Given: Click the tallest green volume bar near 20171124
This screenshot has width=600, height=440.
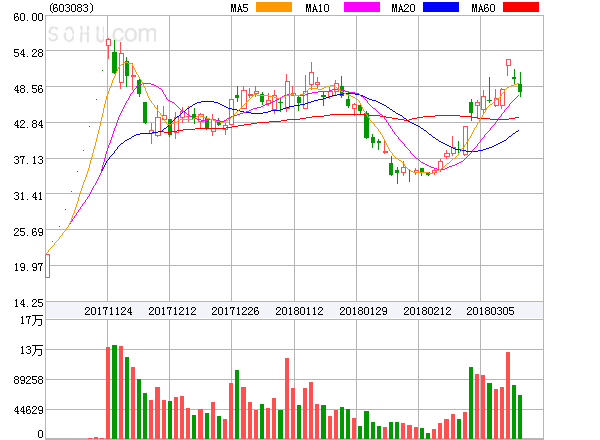Looking at the screenshot, I should click(114, 392).
